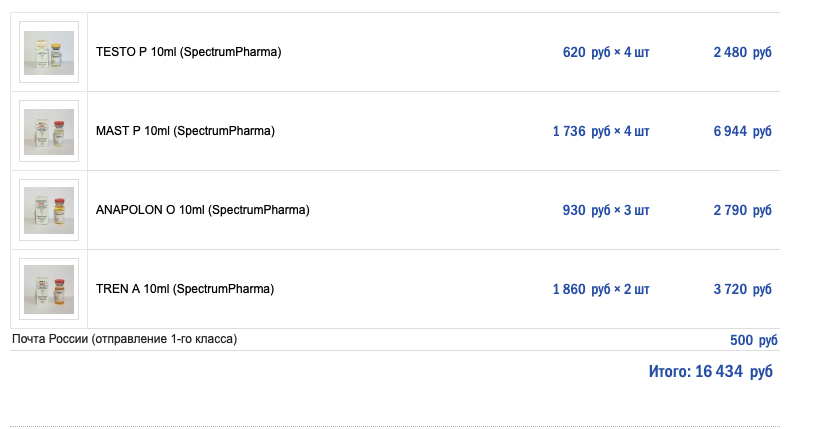This screenshot has height=429, width=815.
Task: Click the × 3 шт quantity text
Action: [631, 210]
